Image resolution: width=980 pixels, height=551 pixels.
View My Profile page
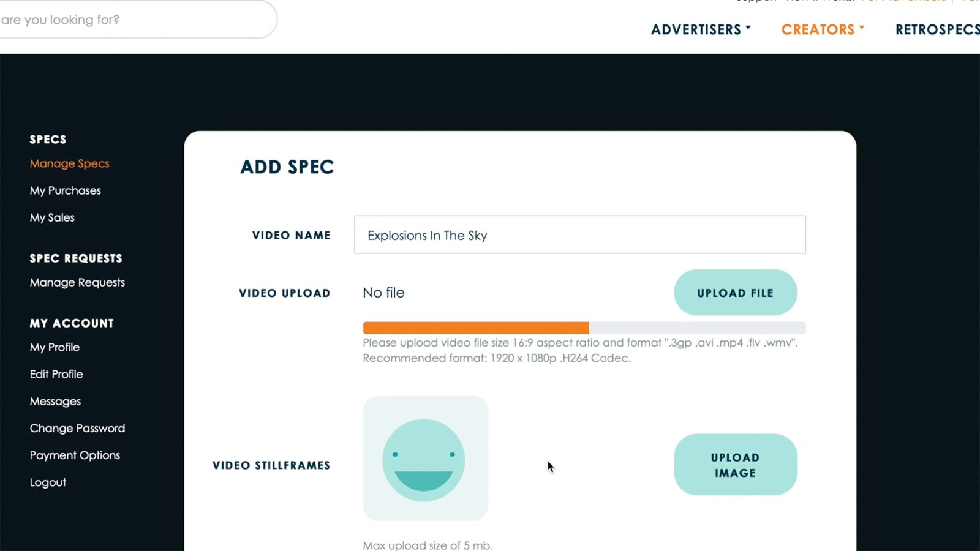[55, 347]
